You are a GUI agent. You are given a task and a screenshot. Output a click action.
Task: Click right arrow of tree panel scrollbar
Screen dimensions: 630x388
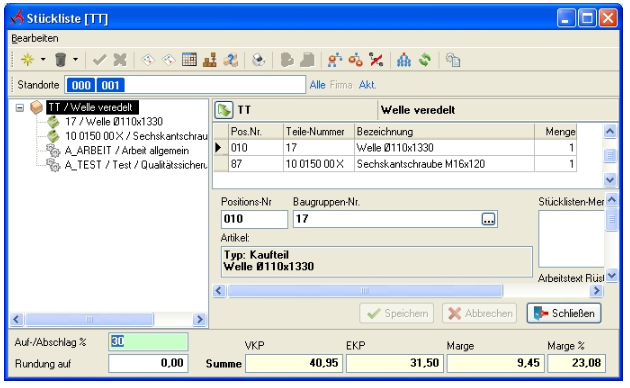(x=199, y=320)
